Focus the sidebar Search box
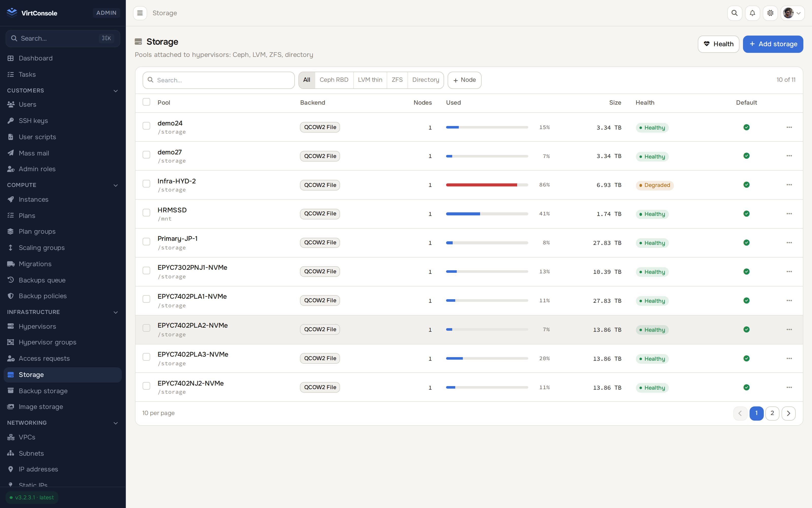 tap(63, 39)
